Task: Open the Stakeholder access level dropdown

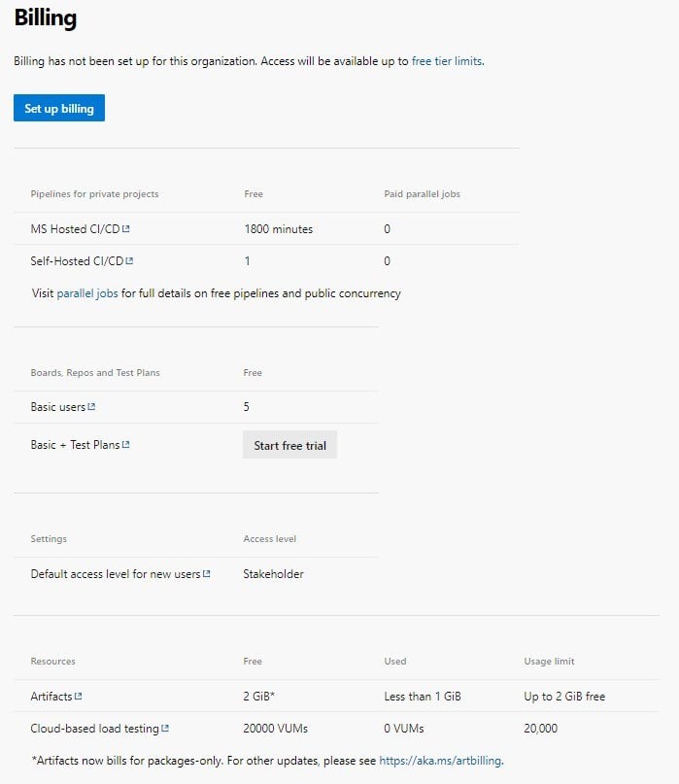Action: [274, 574]
